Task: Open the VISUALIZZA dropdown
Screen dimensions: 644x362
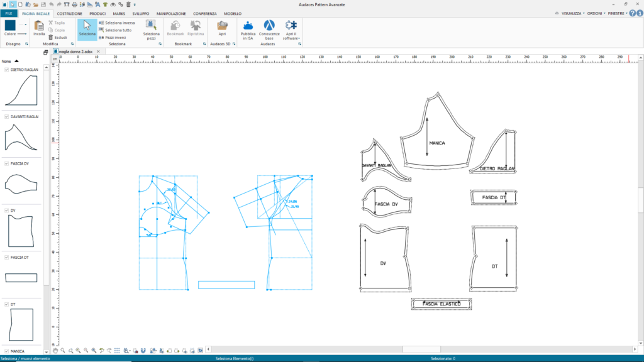Action: (572, 14)
